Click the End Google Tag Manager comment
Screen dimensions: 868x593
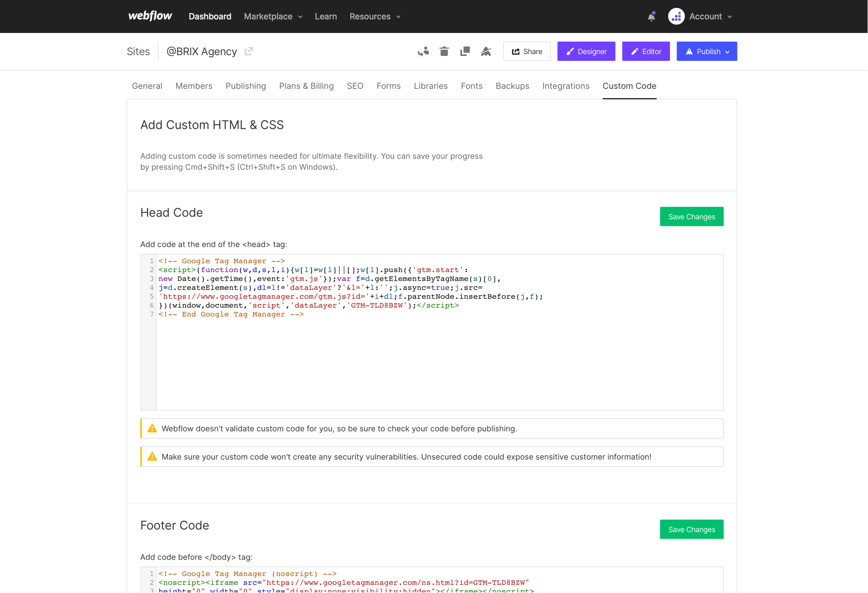(231, 314)
